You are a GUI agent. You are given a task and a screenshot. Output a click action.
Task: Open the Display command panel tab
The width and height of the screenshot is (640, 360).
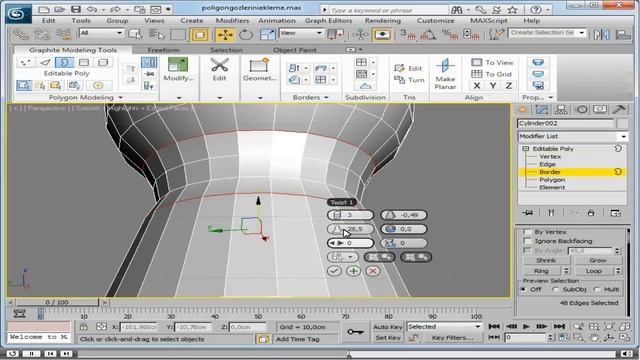tap(600, 109)
